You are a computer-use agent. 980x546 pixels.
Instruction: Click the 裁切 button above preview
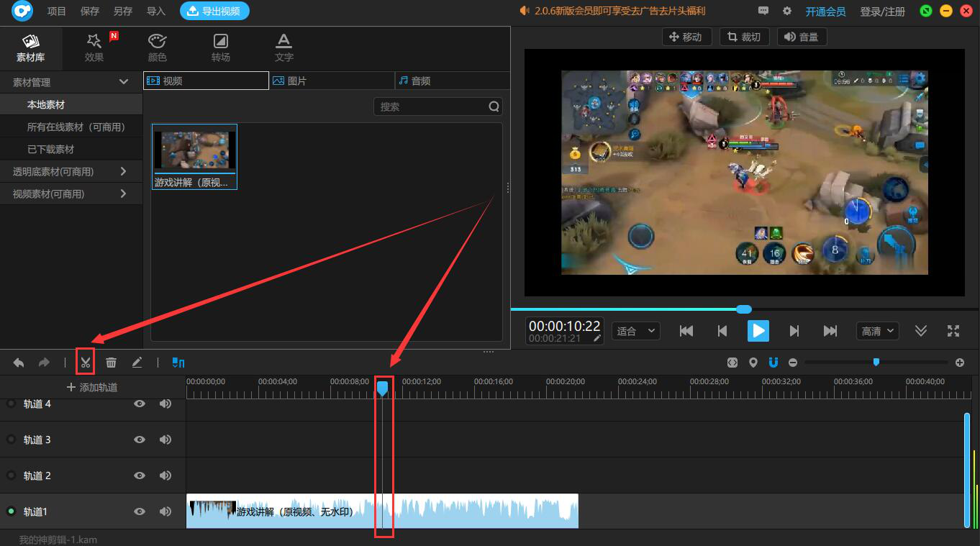point(745,37)
